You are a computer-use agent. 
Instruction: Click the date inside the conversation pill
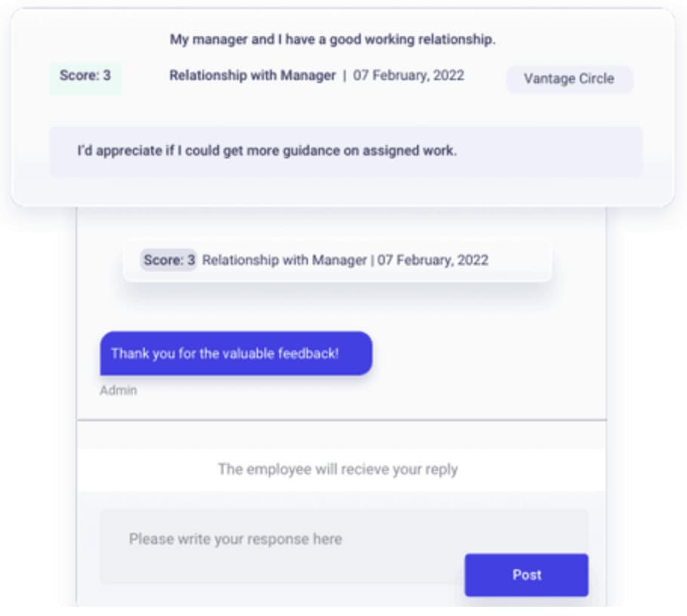433,260
